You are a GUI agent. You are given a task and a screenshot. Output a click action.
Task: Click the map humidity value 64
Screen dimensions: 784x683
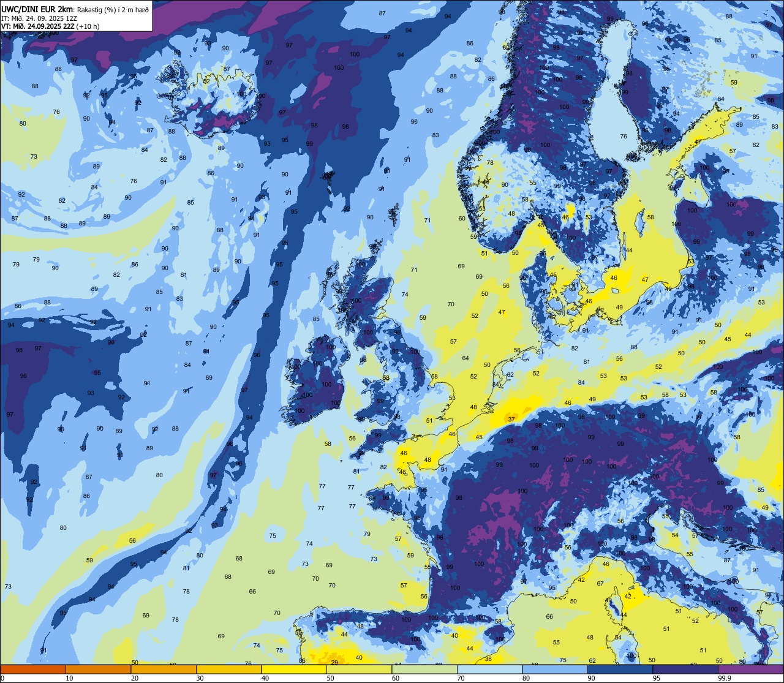click(x=466, y=358)
